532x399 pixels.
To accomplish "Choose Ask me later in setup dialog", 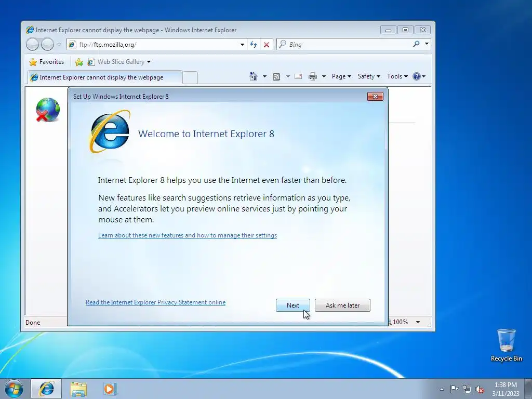I will (342, 305).
